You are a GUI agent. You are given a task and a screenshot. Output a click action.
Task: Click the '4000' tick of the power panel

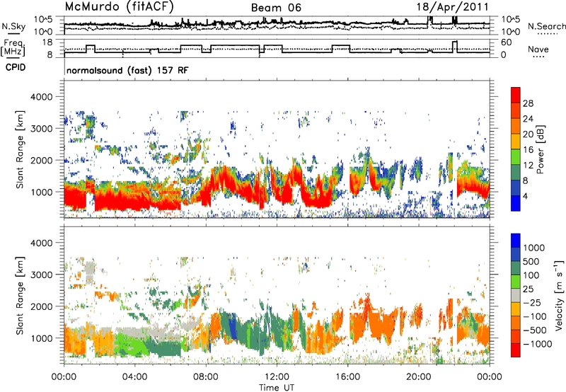tap(41, 97)
